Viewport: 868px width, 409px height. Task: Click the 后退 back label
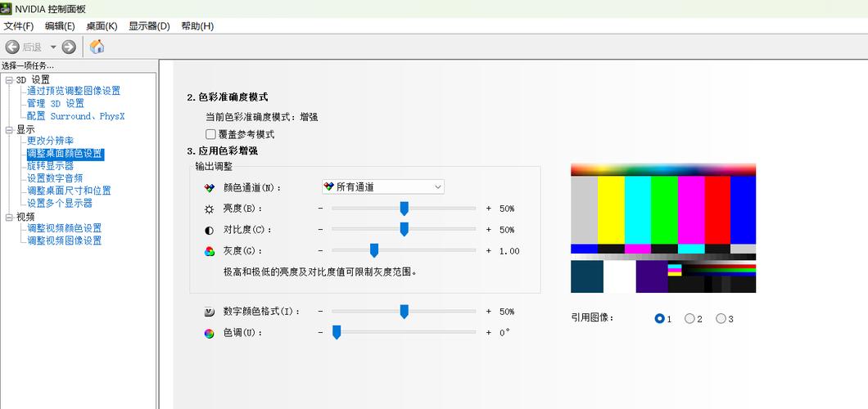[x=32, y=47]
